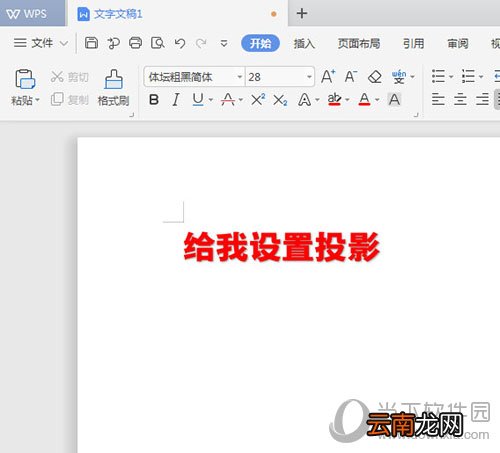Open text effects dropdown arrow
The width and height of the screenshot is (500, 453).
coord(317,100)
